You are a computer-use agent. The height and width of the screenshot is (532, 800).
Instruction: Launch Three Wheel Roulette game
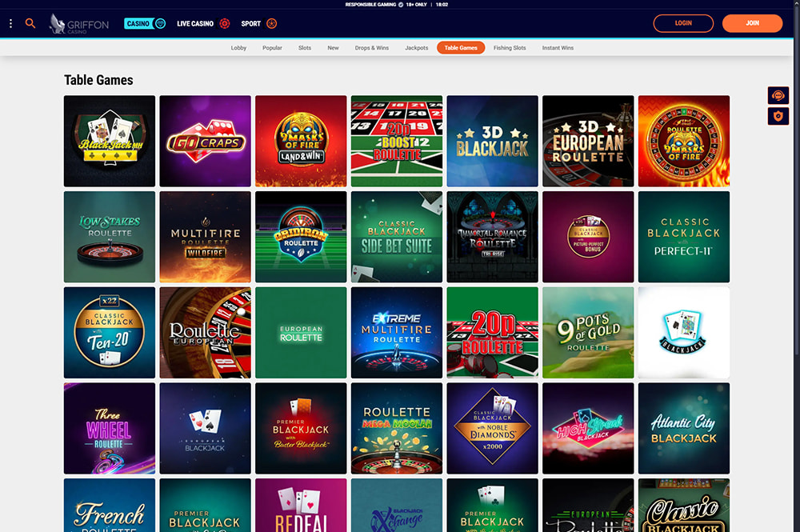pyautogui.click(x=110, y=429)
